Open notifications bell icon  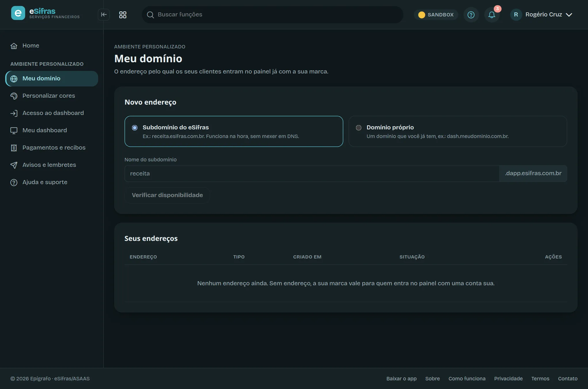pos(492,15)
